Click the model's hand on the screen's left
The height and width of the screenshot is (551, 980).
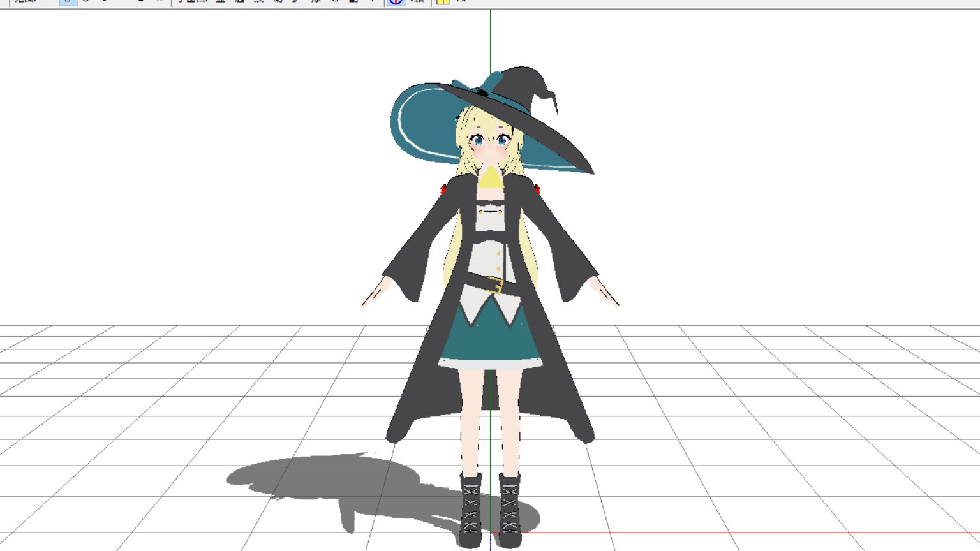[375, 294]
